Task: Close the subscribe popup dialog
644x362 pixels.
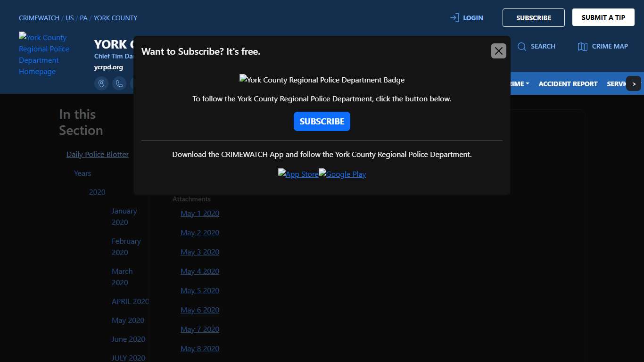Action: (498, 51)
